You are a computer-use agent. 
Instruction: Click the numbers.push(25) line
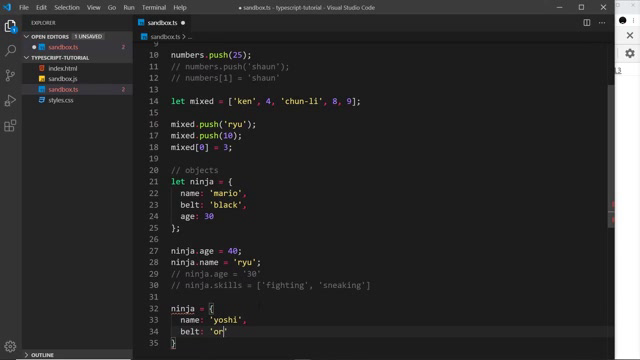[x=211, y=55]
